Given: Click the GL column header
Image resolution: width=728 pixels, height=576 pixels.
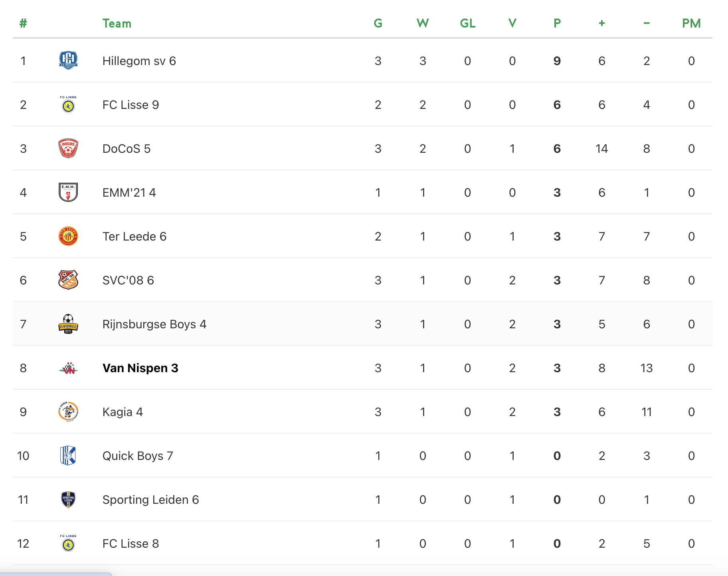Looking at the screenshot, I should pos(467,24).
